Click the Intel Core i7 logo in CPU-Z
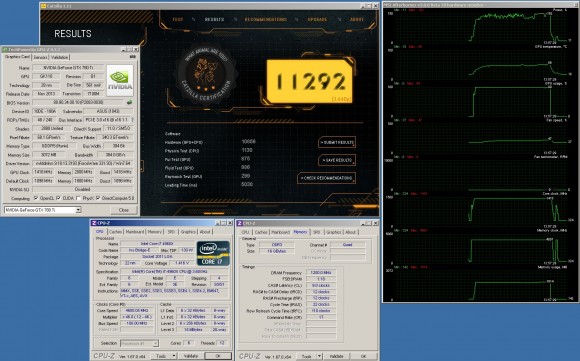This screenshot has height=361, width=580. (x=213, y=253)
